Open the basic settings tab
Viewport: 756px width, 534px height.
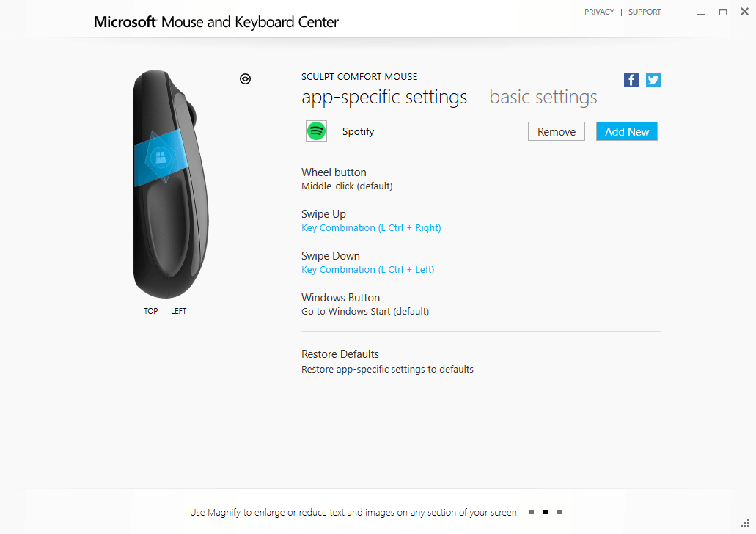[543, 97]
